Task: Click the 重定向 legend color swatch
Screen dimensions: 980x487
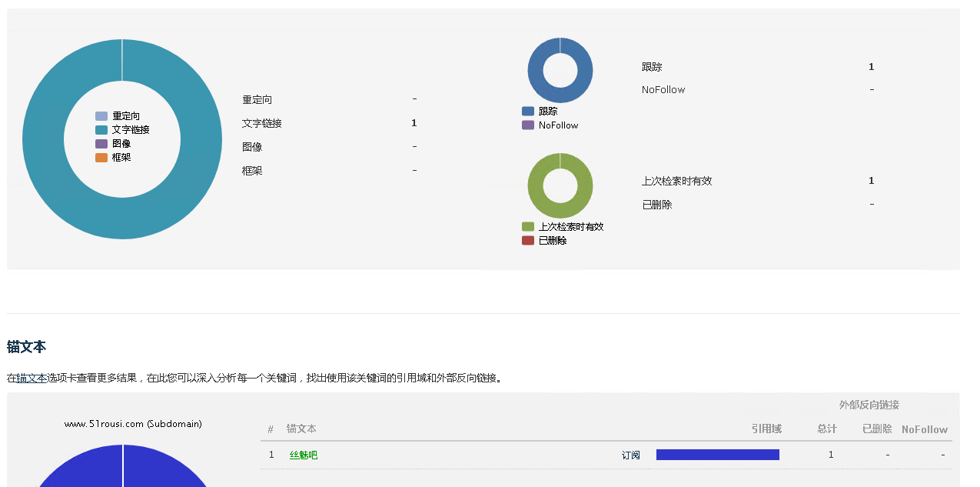Action: tap(101, 116)
